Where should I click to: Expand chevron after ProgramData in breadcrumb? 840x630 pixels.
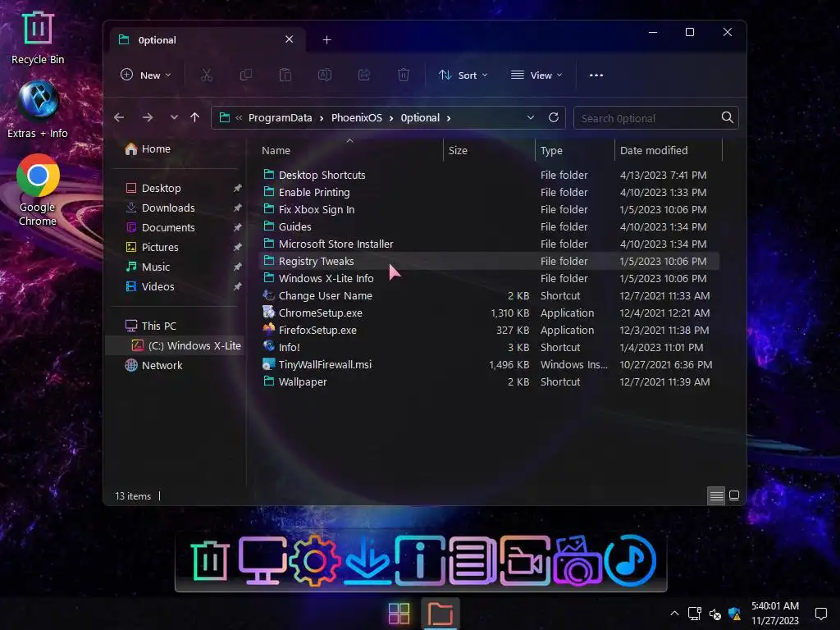click(x=322, y=118)
